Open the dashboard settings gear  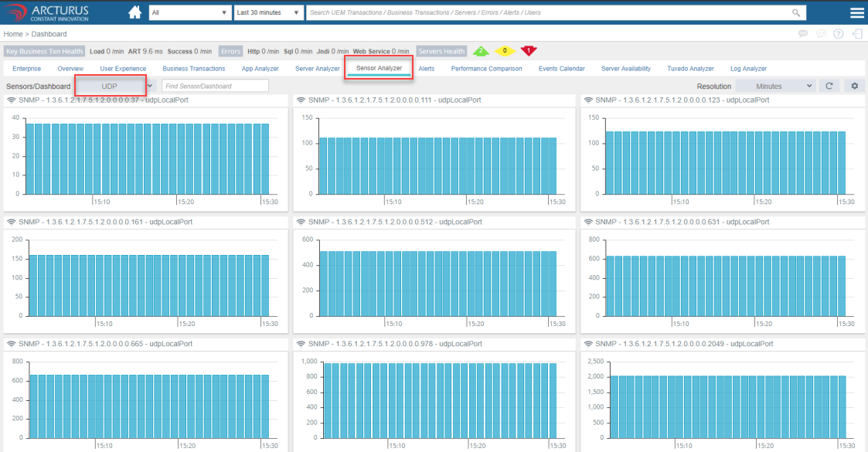point(854,86)
